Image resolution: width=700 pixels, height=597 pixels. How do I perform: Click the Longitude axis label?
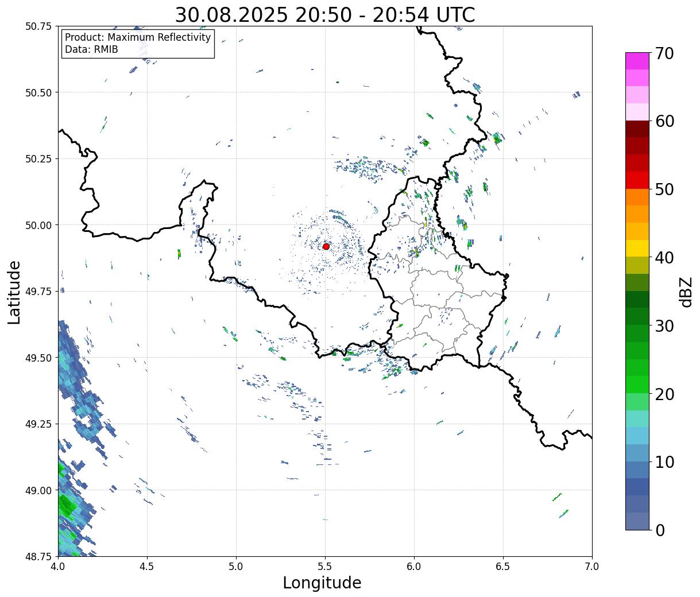tap(322, 583)
